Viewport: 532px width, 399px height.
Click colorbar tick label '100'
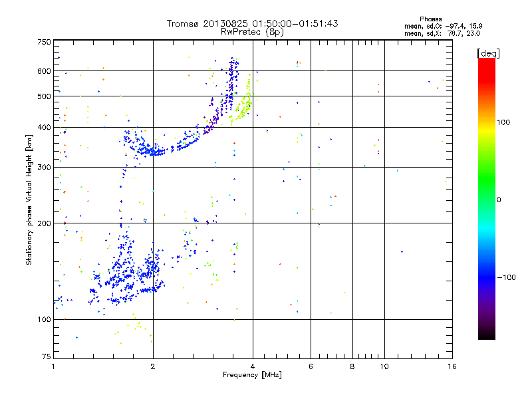coord(503,122)
